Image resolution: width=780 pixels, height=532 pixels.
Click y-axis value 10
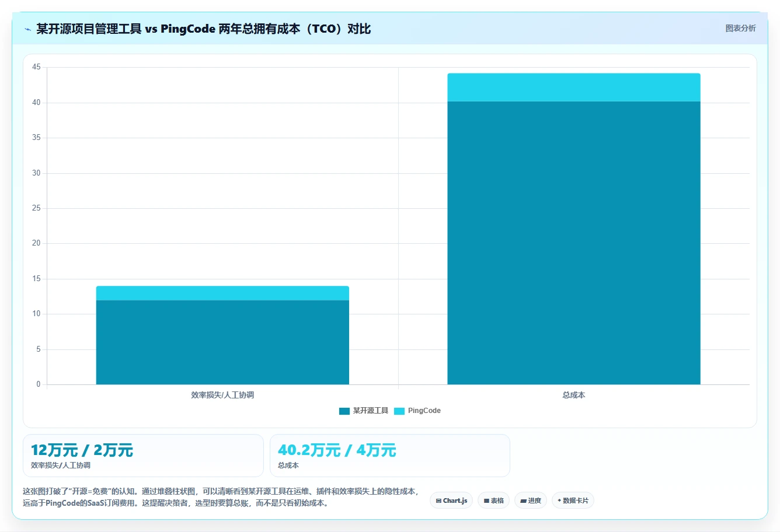tap(36, 314)
